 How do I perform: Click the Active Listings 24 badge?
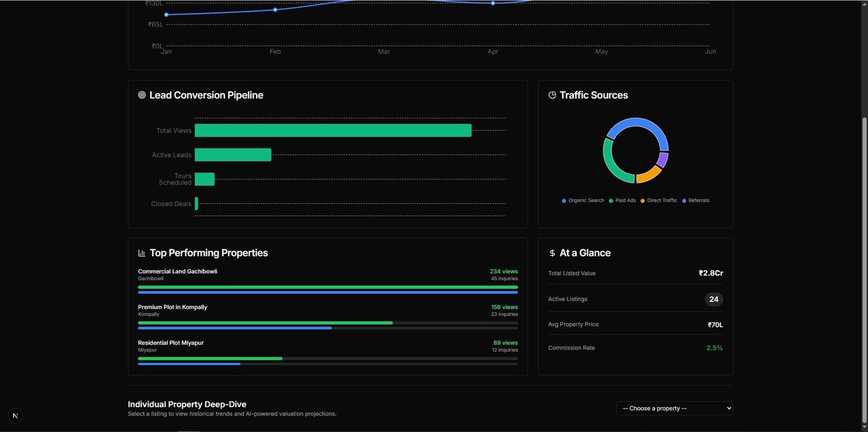714,299
